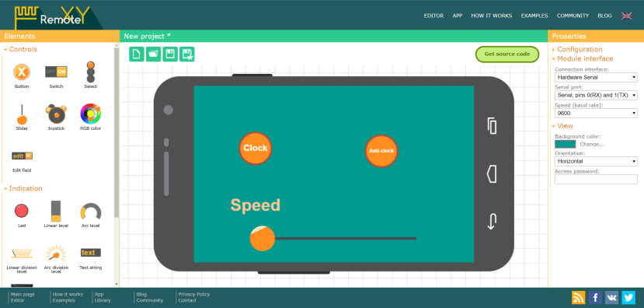Click Change... background color link
The width and height of the screenshot is (644, 308).
point(592,145)
